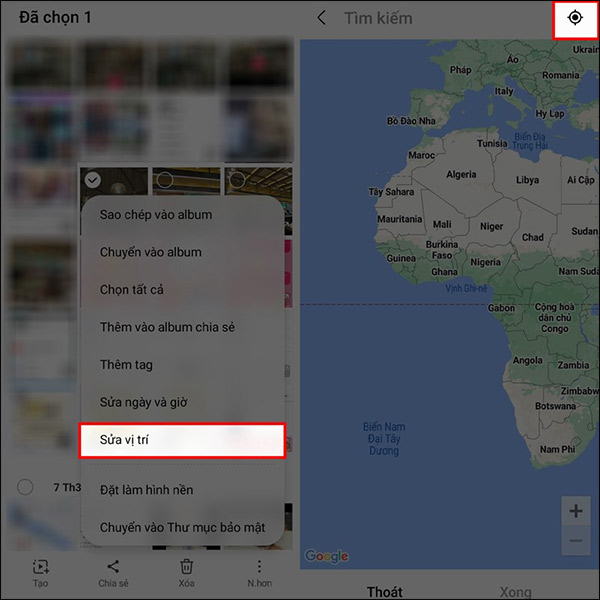Tap the Chia sẻ share icon
The width and height of the screenshot is (600, 600).
point(113,574)
